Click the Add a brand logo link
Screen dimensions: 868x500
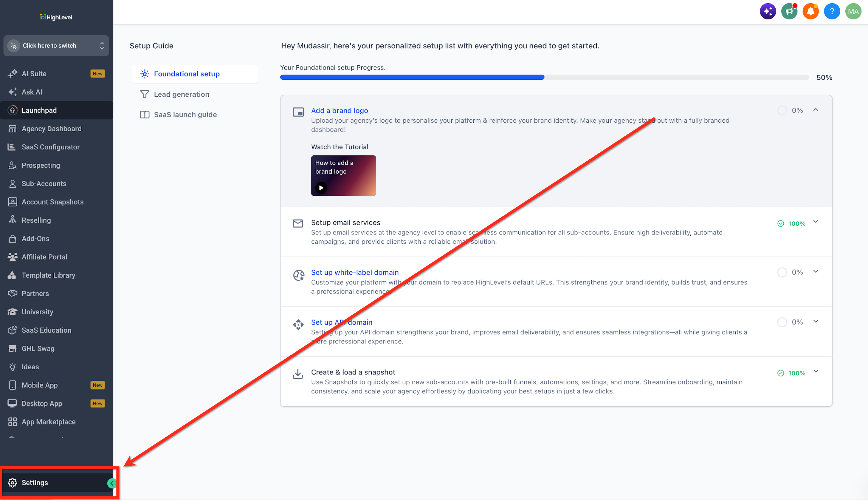tap(339, 111)
